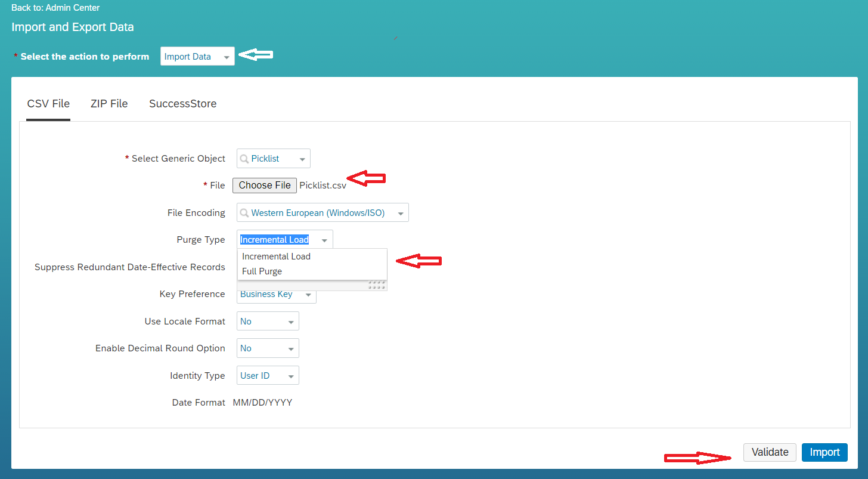
Task: Click the Purge Type dropdown arrow icon
Action: click(324, 239)
